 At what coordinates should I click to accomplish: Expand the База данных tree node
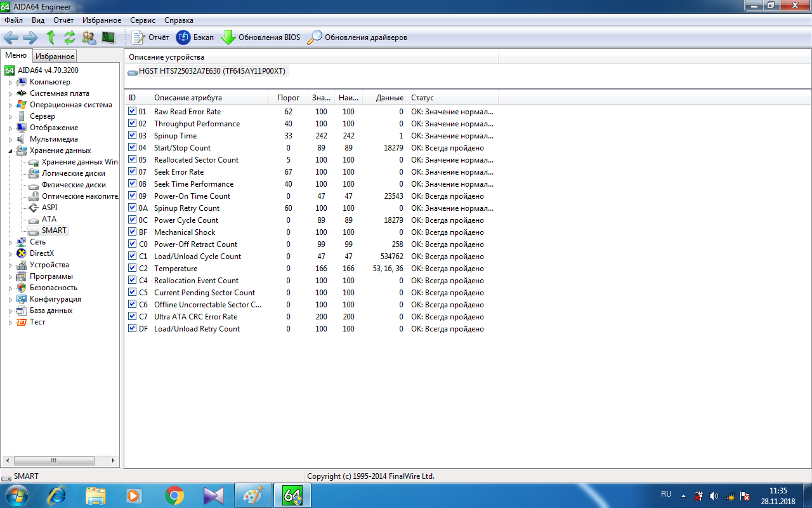(x=10, y=311)
